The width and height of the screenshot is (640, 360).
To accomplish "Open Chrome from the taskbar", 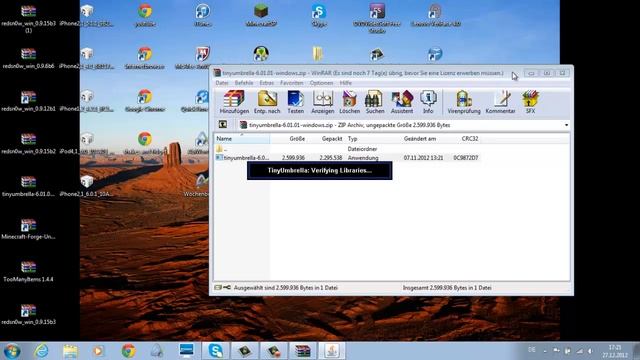I will pos(128,351).
